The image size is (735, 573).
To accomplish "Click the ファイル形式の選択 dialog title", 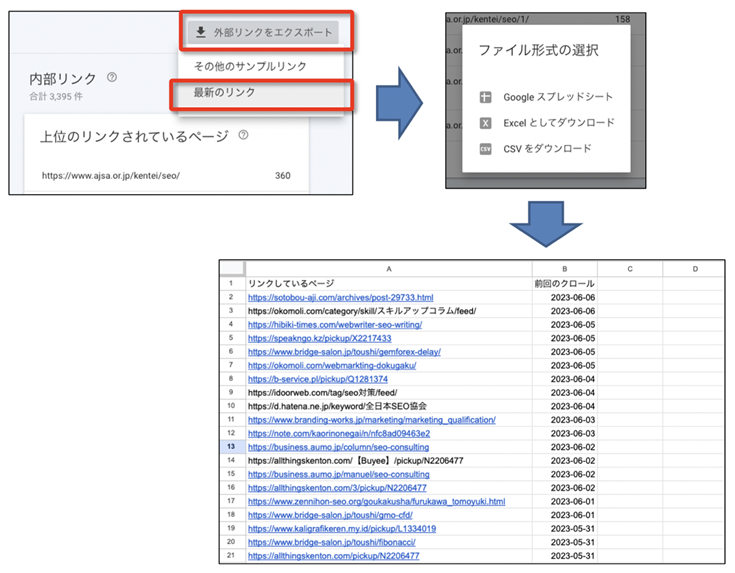I will (x=539, y=50).
